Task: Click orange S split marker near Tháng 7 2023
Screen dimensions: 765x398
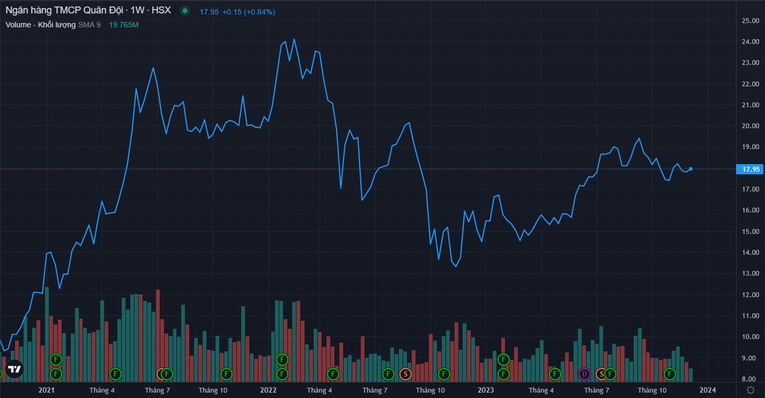Action: pos(602,374)
